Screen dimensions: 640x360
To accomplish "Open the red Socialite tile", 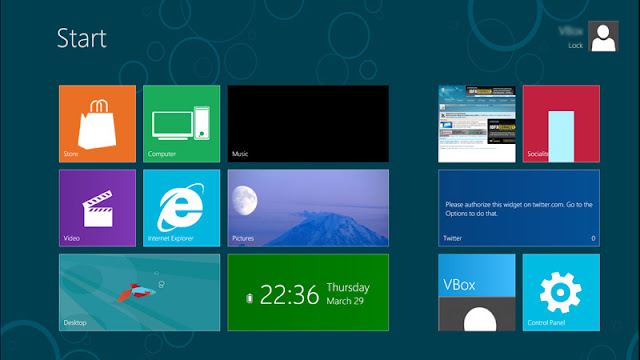I will pos(561,124).
